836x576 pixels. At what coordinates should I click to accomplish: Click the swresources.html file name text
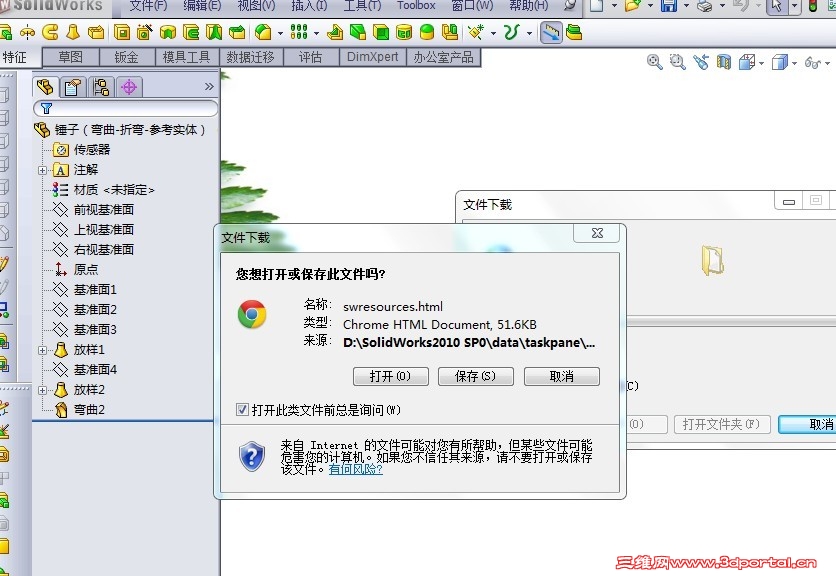393,307
